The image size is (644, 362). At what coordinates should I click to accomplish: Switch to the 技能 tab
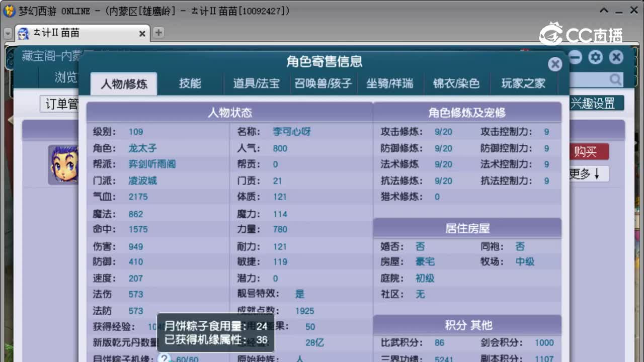[x=190, y=84]
